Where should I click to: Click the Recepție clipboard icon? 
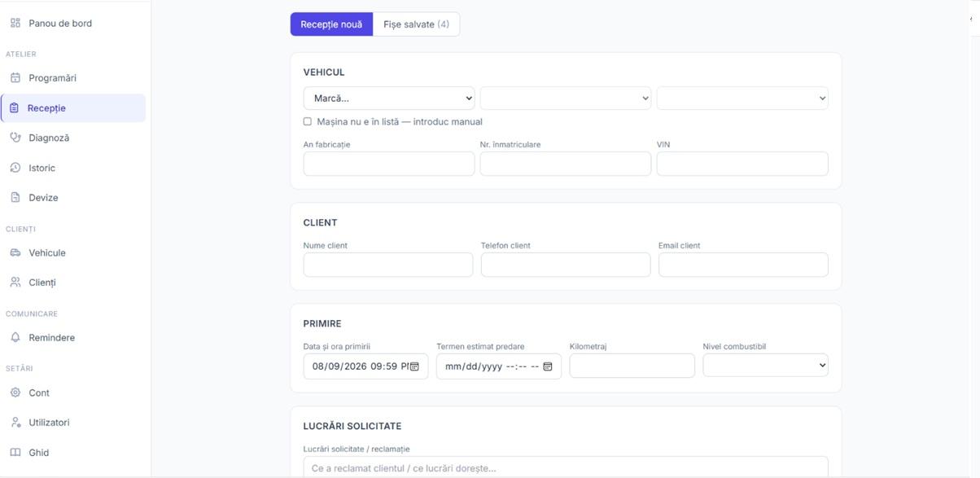14,107
